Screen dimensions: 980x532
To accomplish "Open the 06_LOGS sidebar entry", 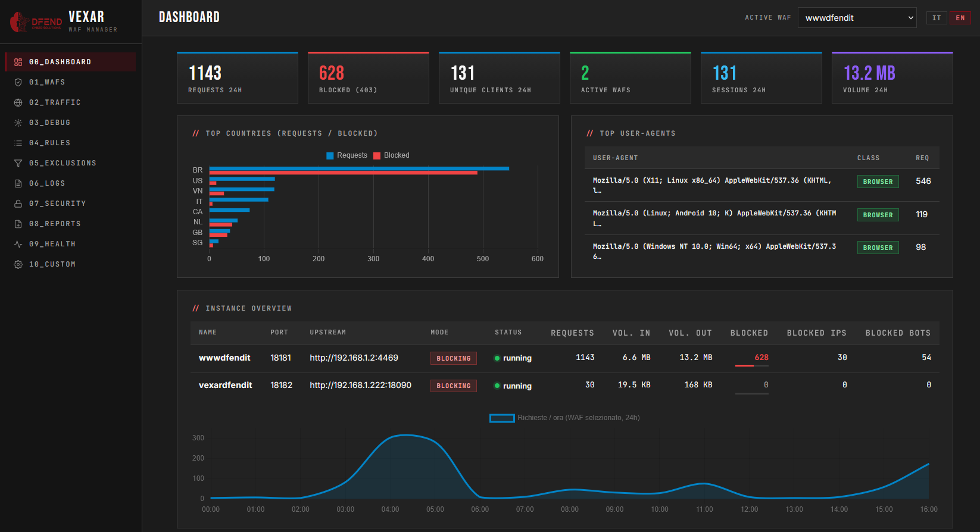I will (x=70, y=183).
